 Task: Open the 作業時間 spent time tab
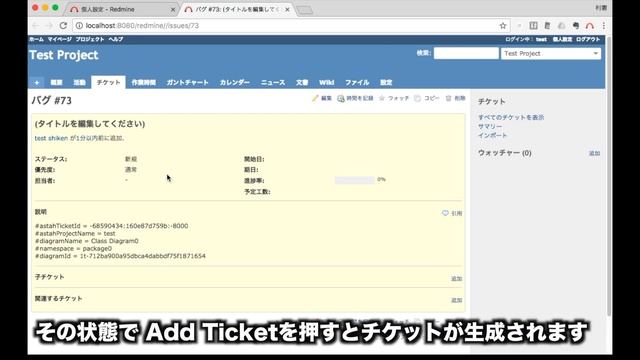pyautogui.click(x=144, y=82)
